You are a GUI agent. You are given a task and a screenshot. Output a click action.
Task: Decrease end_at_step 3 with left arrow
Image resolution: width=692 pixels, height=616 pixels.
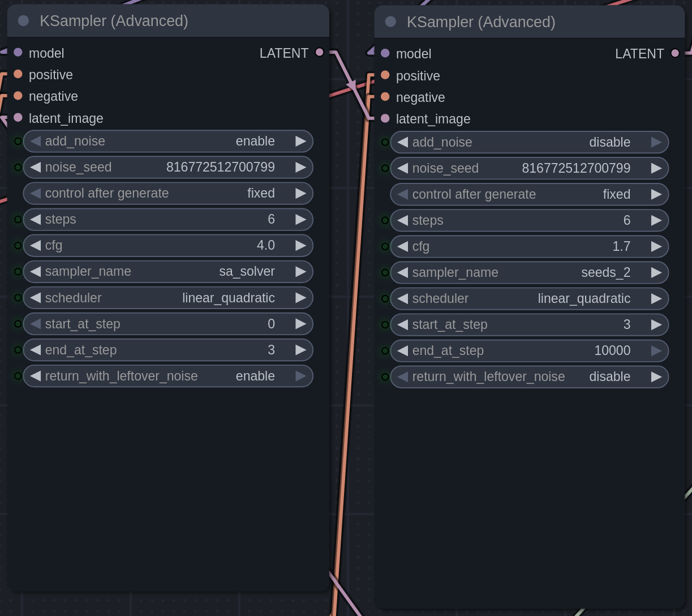tap(35, 350)
